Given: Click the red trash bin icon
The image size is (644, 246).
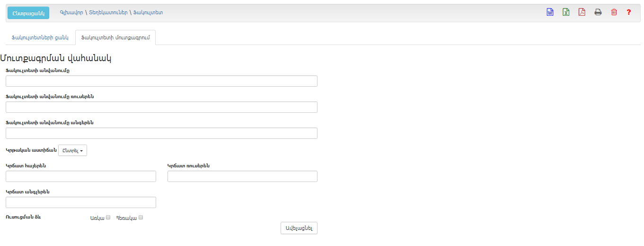Looking at the screenshot, I should [x=614, y=12].
